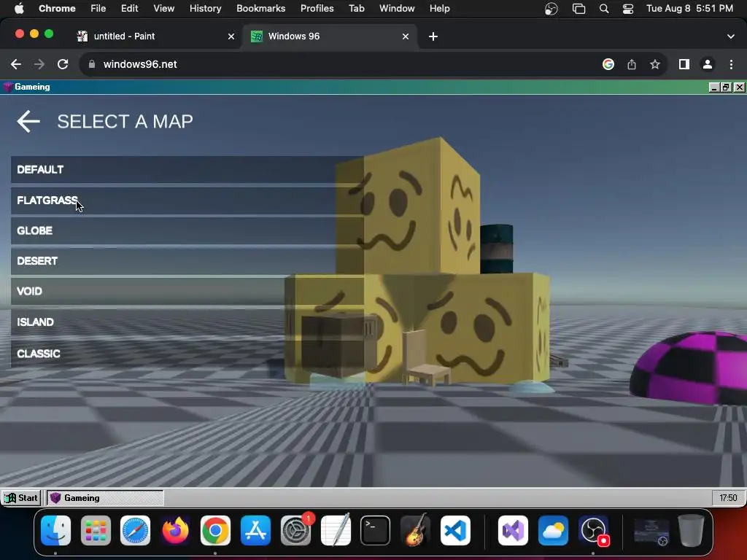The image size is (747, 560).
Task: Launch Firefox from the Dock
Action: (x=175, y=531)
